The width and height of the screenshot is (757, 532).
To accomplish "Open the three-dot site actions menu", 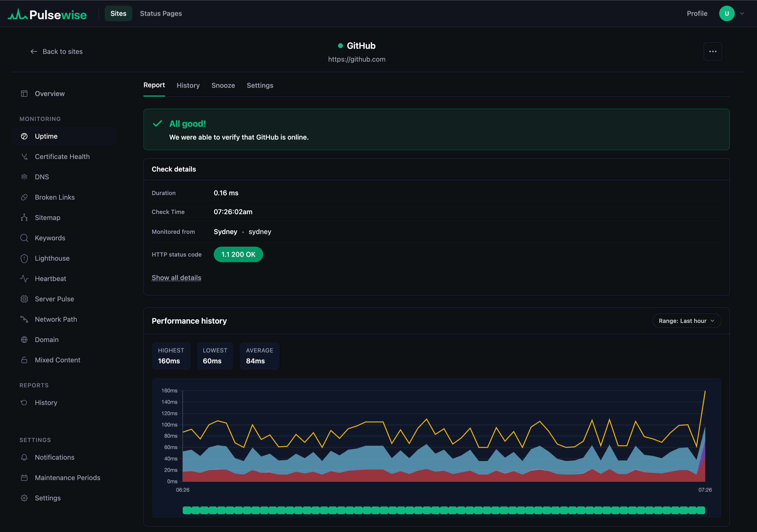I will (713, 51).
